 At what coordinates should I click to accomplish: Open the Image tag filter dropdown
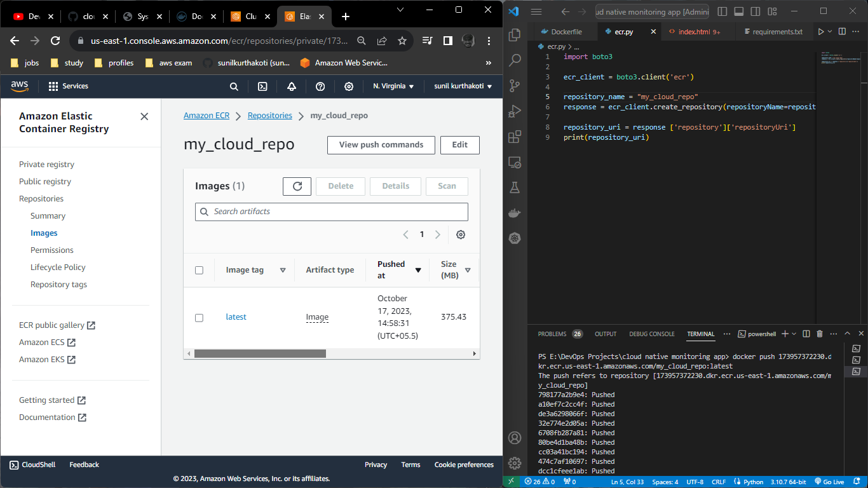[281, 269]
